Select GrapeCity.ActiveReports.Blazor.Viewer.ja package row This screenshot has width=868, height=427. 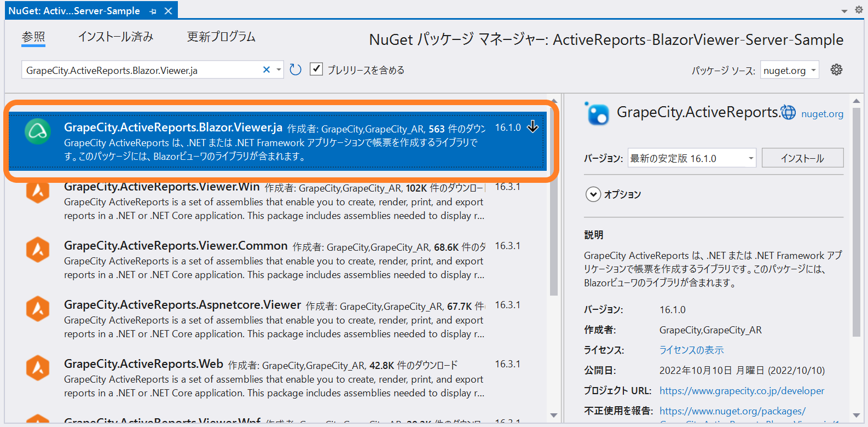(x=277, y=141)
